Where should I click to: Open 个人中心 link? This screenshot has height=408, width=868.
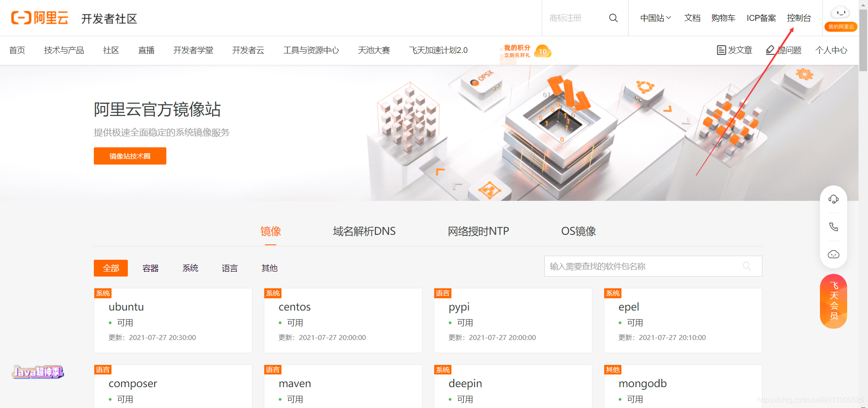(x=831, y=50)
